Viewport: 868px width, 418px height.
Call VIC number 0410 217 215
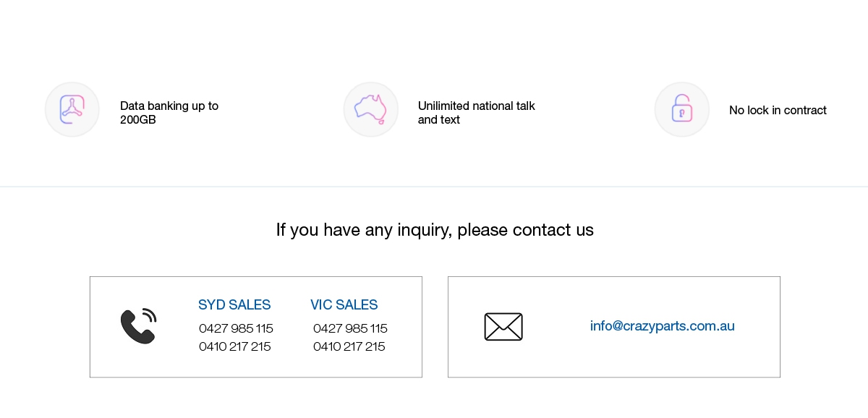[349, 346]
